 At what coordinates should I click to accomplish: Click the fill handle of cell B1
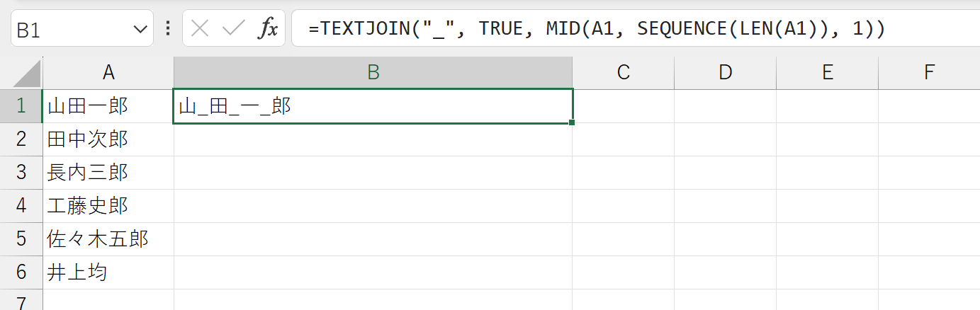coord(571,122)
